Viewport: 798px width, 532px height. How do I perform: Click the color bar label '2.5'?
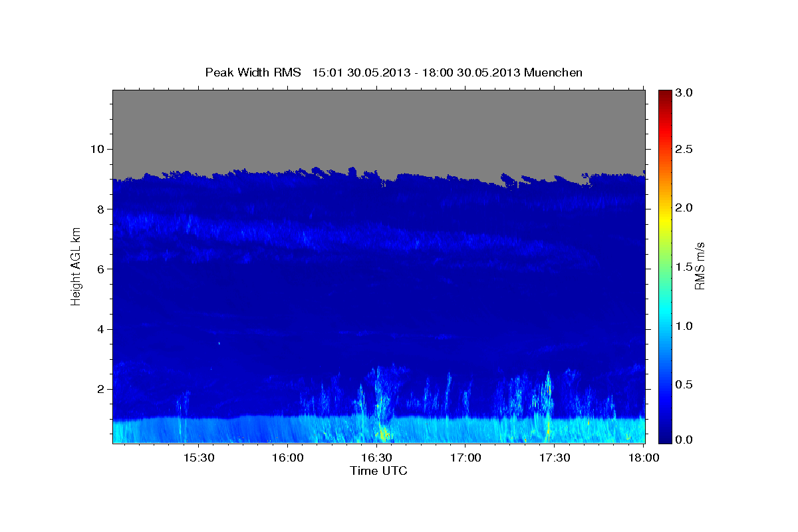[684, 149]
